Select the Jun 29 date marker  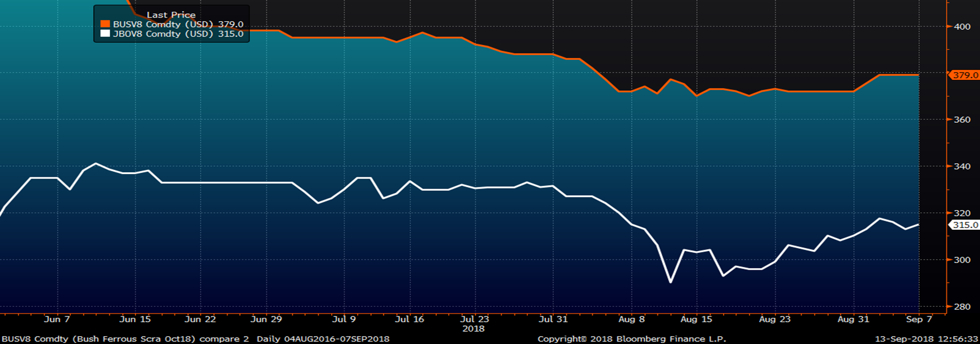266,319
